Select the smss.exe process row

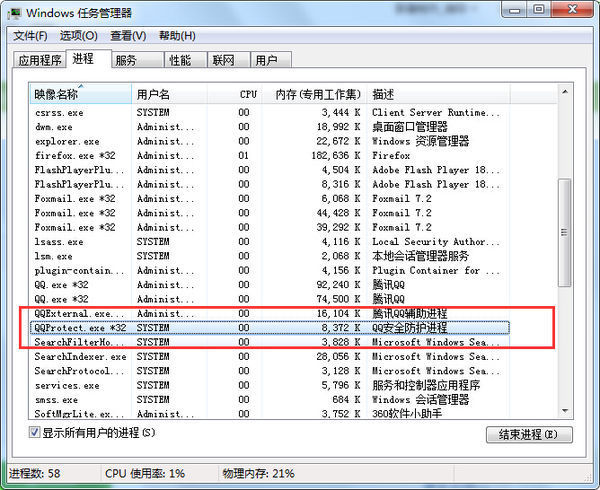pos(270,399)
